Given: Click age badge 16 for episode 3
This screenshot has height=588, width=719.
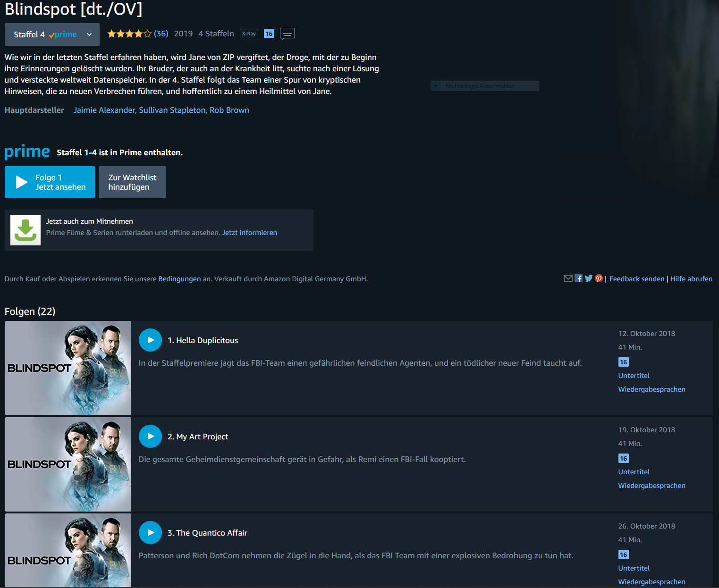Looking at the screenshot, I should click(624, 554).
